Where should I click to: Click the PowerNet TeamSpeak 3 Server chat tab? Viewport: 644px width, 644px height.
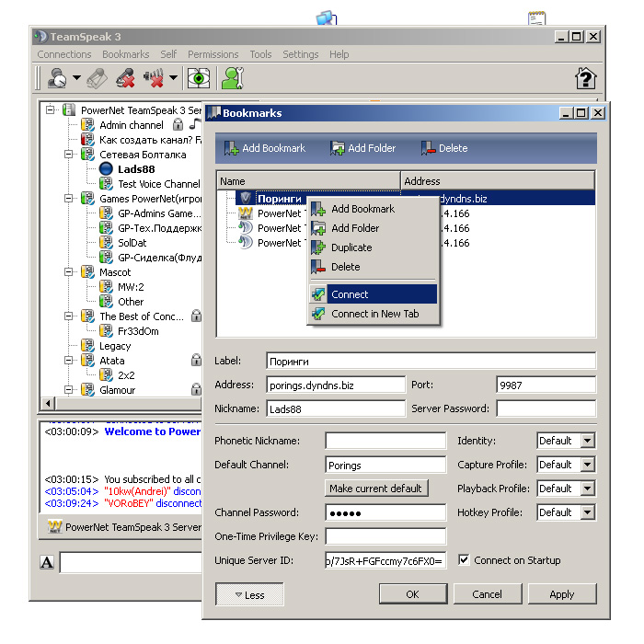pos(124,527)
